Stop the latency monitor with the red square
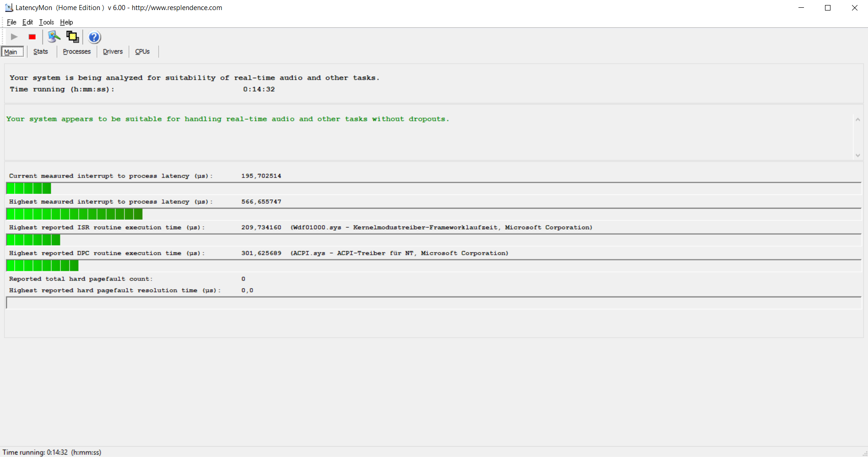 [32, 37]
